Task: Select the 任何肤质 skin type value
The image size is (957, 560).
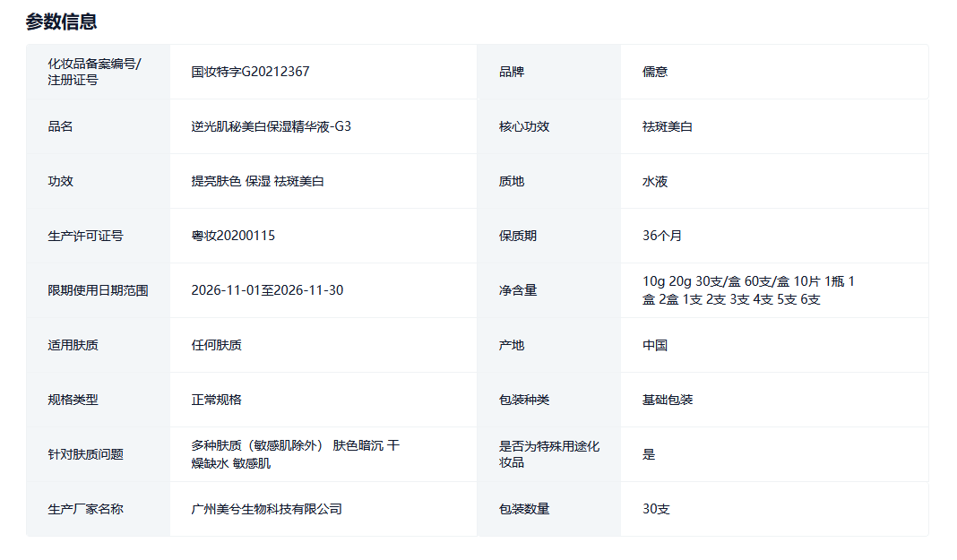Action: (216, 345)
